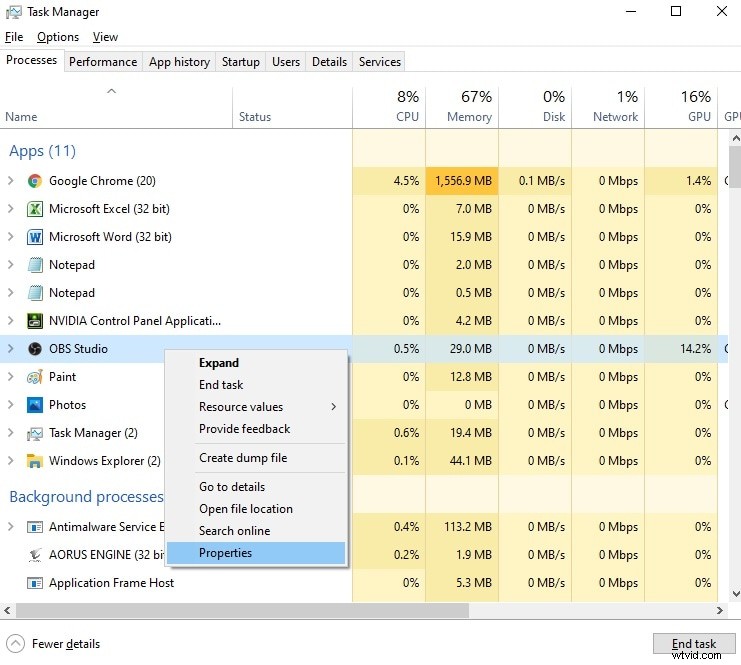Select End task in context menu
The image size is (741, 665).
click(256, 385)
